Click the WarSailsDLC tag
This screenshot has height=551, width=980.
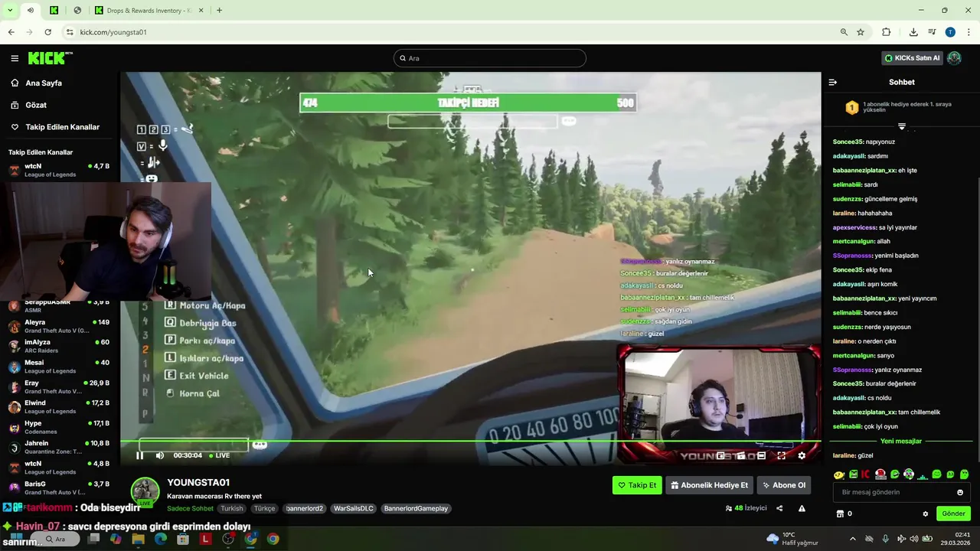click(x=353, y=508)
